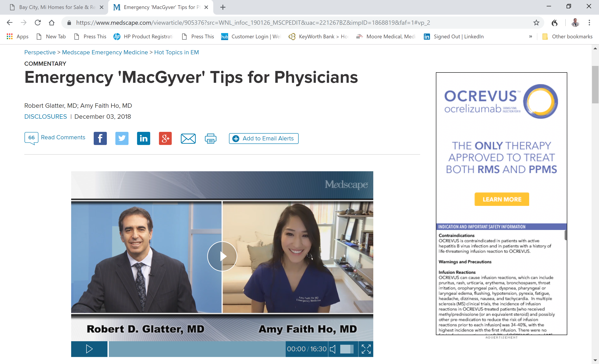Email this article using envelope icon
The image size is (599, 364).
pyautogui.click(x=188, y=138)
